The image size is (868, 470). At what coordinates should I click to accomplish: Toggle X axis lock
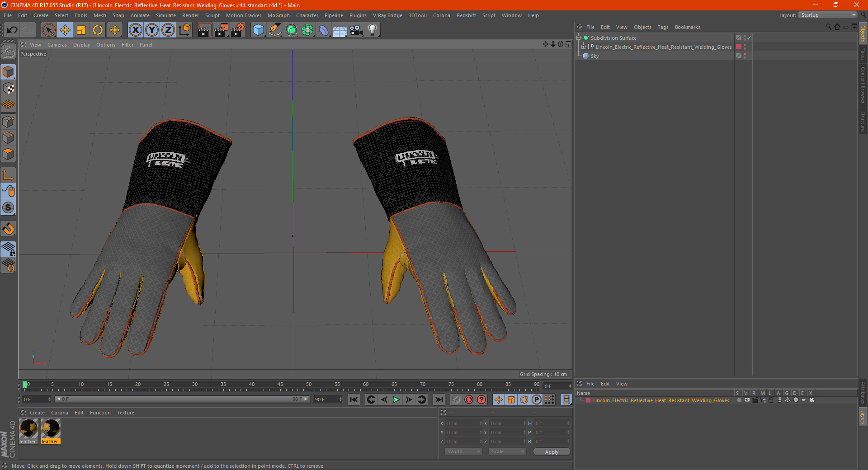(135, 30)
